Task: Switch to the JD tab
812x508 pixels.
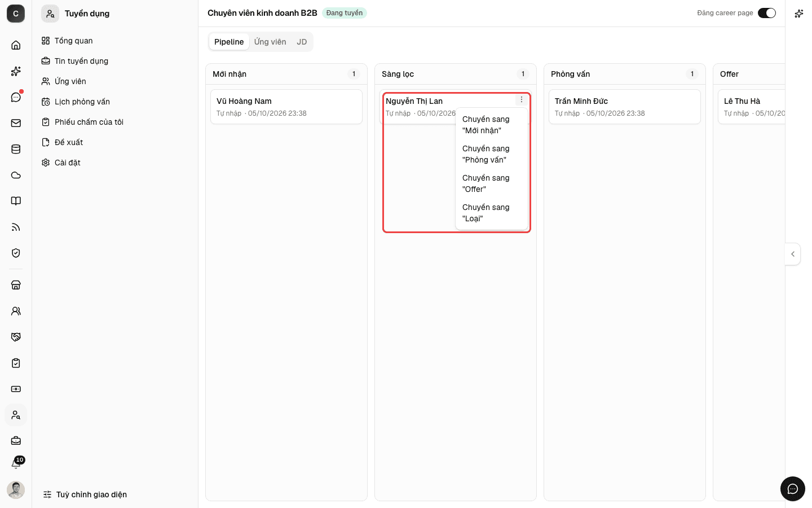Action: coord(302,42)
